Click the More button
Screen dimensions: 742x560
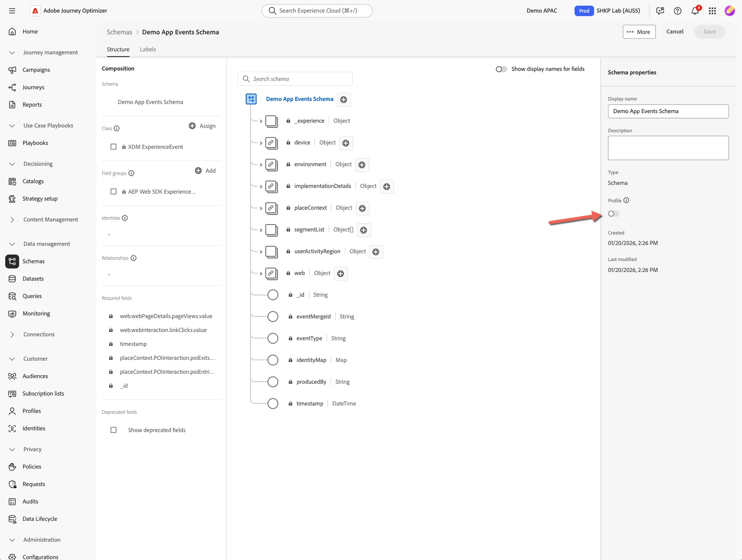[x=639, y=32]
